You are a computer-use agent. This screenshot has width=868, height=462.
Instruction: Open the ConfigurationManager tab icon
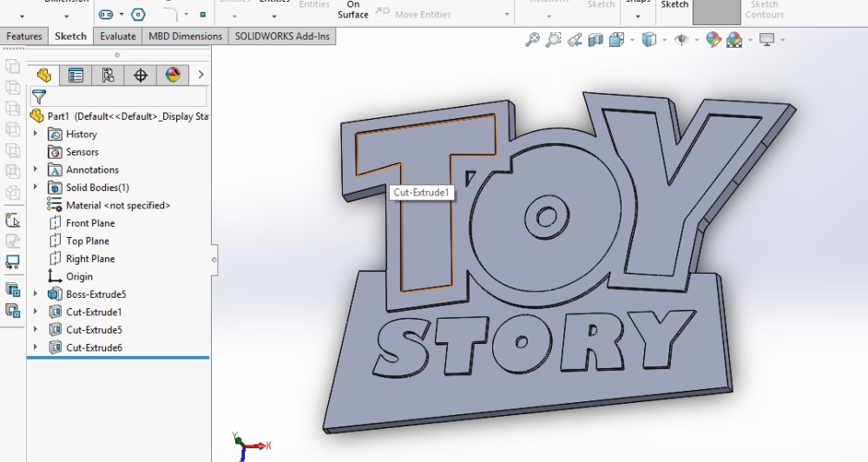108,76
